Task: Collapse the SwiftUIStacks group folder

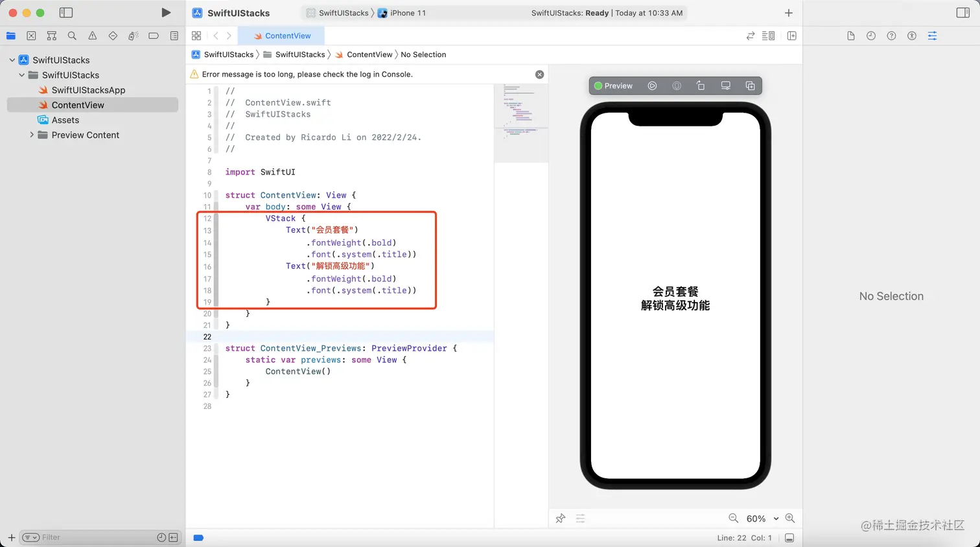Action: 22,75
